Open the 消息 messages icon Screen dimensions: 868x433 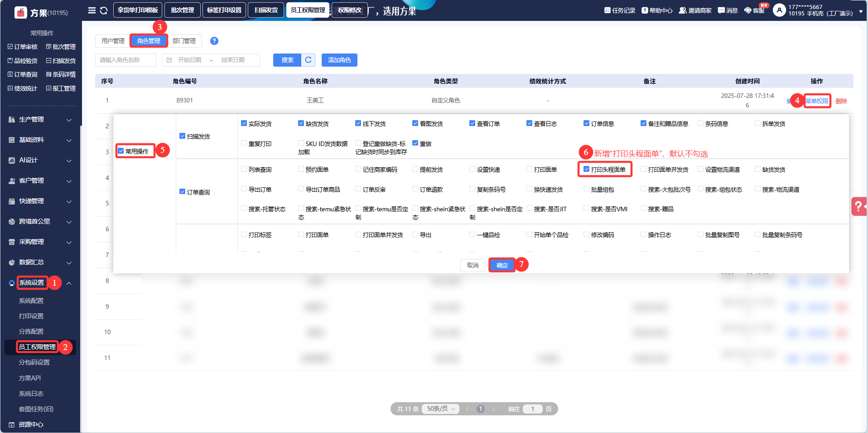721,10
